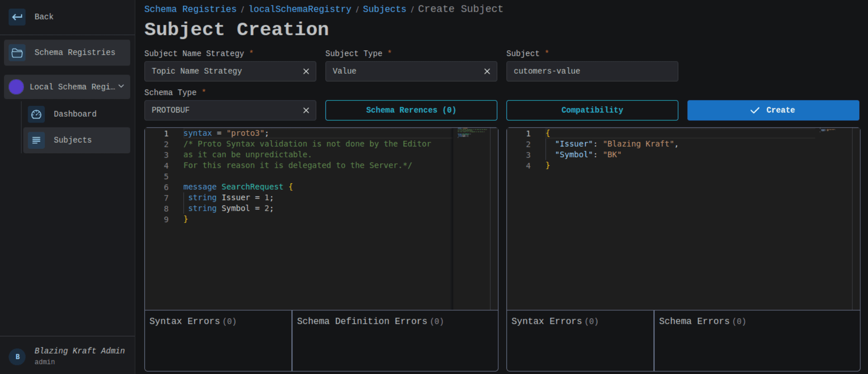Viewport: 868px width, 374px height.
Task: Click the Subjects list icon
Action: [36, 140]
